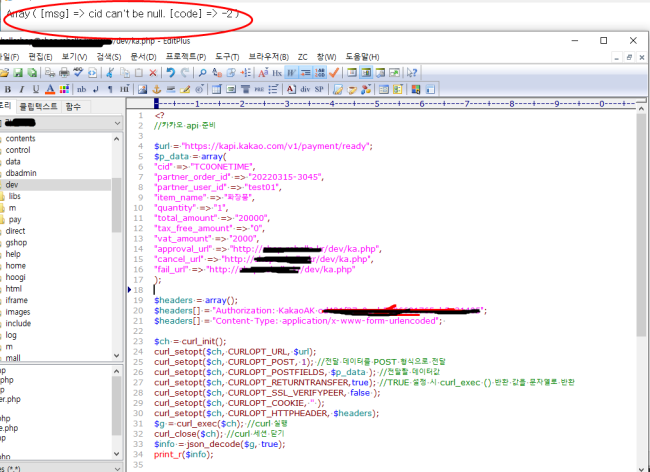Open the ZC menu
650x472 pixels.
(303, 57)
